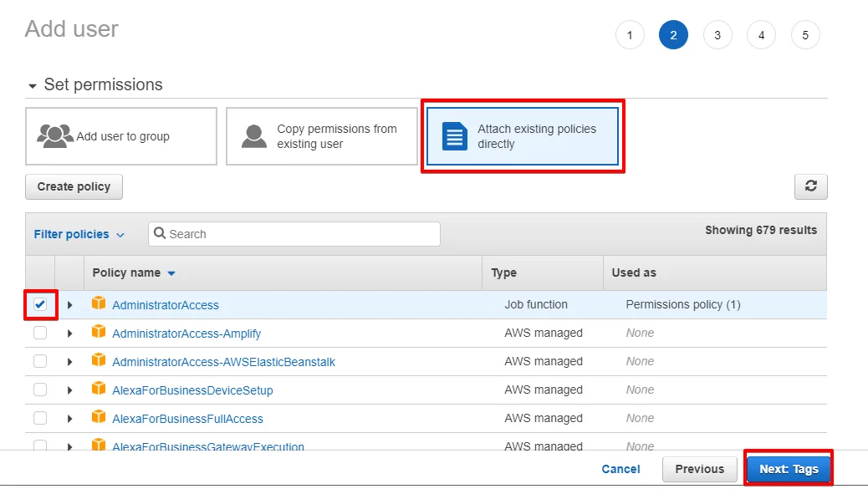Click the AlexaForBusinessFullAccess policy icon

point(99,418)
